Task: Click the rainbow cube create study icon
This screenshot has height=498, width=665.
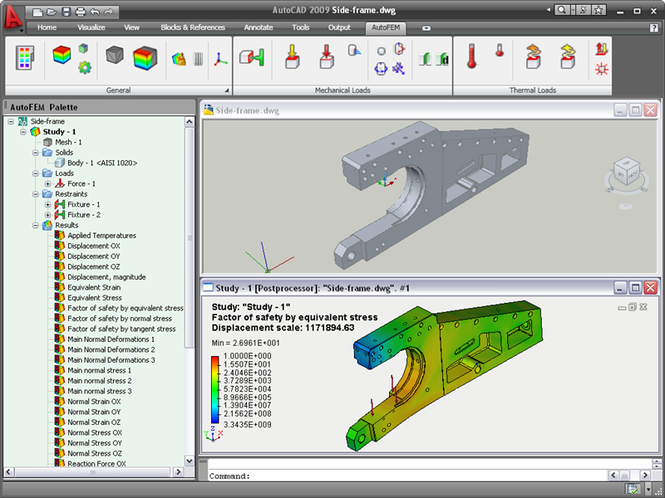Action: 61,55
